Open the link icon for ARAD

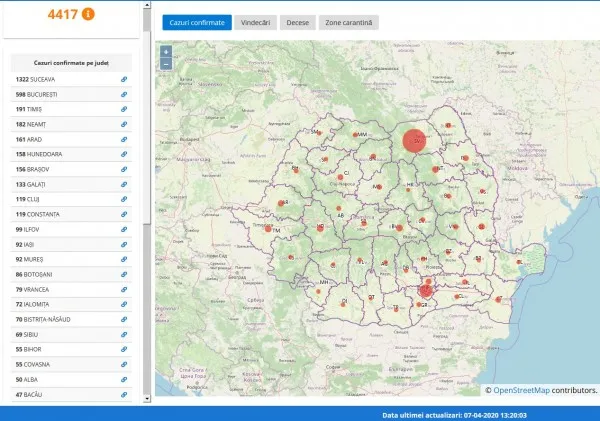point(124,139)
